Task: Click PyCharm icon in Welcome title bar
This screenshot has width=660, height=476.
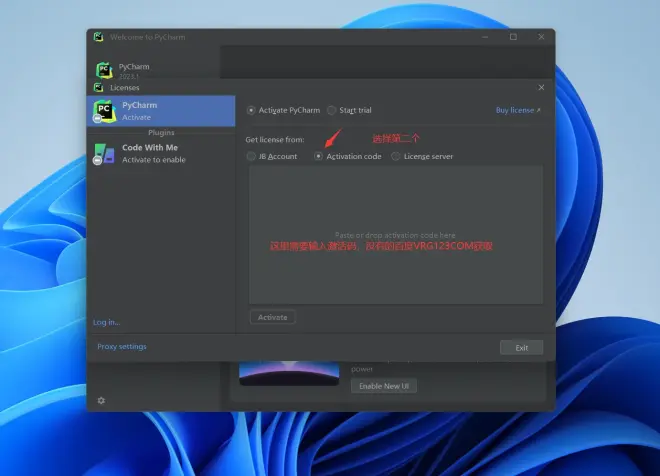Action: tap(98, 37)
